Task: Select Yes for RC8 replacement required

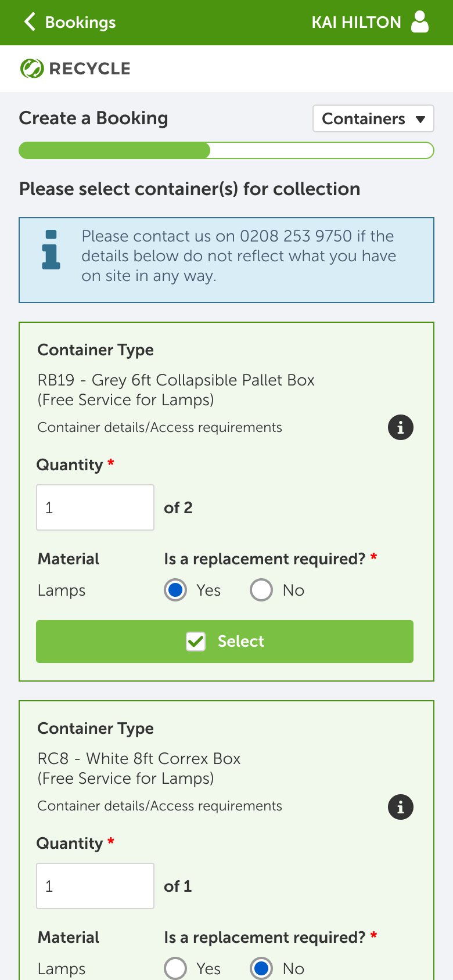Action: click(x=175, y=968)
